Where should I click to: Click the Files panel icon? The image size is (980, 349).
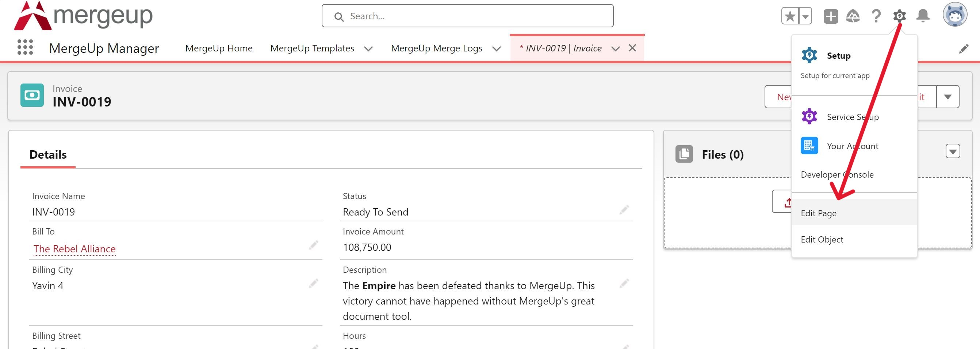(684, 154)
